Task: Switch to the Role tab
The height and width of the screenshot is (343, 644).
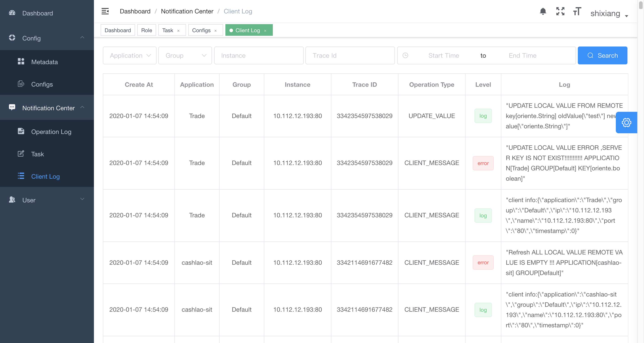Action: click(x=146, y=30)
